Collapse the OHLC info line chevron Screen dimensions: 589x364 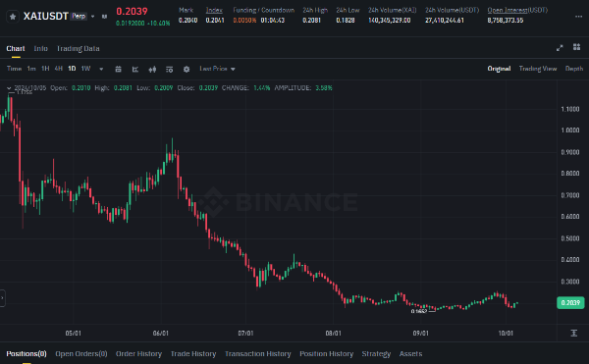(x=9, y=88)
